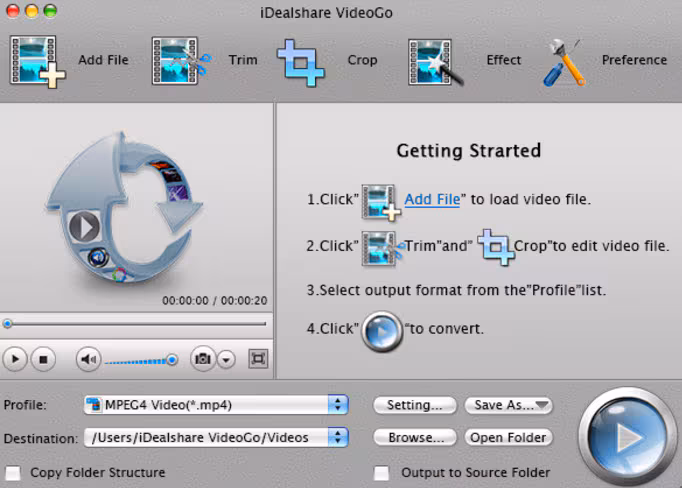Open the Effect wand icon

tap(435, 62)
